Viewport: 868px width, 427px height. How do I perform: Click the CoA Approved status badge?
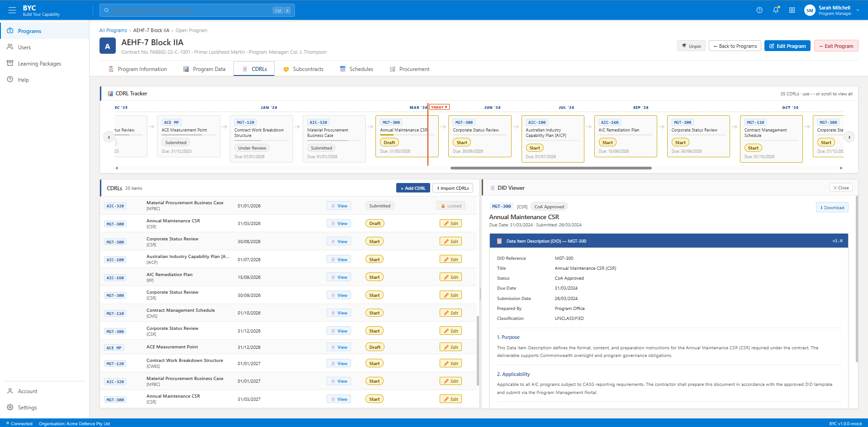pyautogui.click(x=549, y=206)
